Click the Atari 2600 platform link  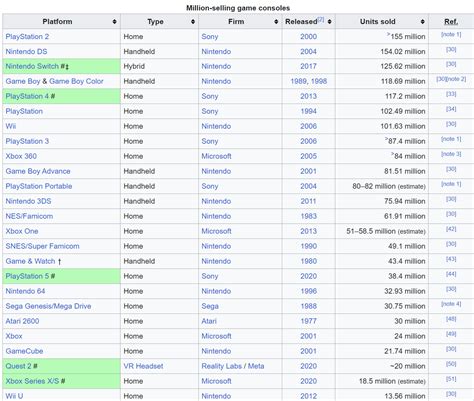22,321
